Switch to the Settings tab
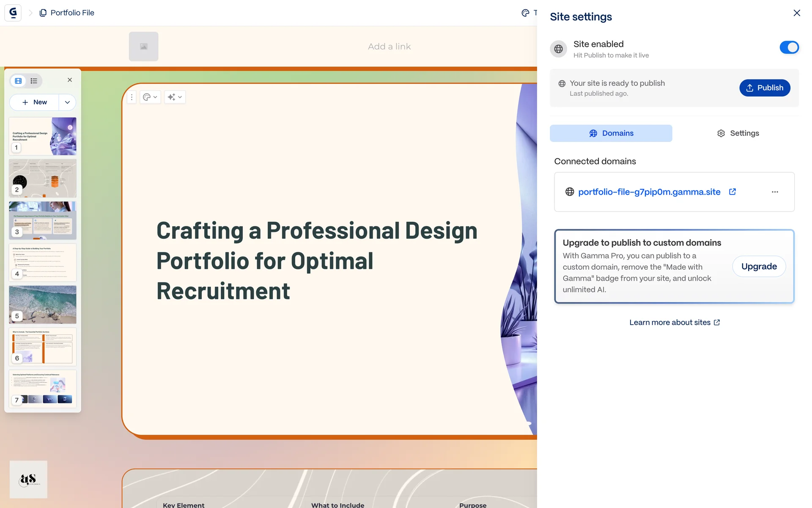The height and width of the screenshot is (508, 812). [x=738, y=133]
